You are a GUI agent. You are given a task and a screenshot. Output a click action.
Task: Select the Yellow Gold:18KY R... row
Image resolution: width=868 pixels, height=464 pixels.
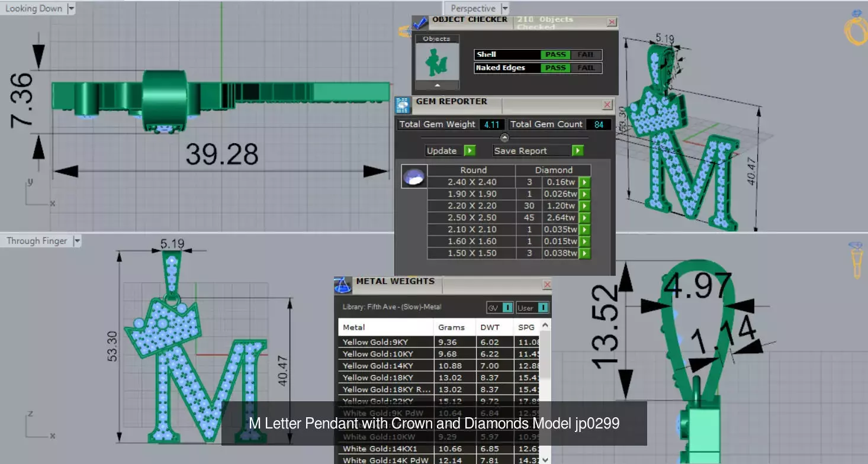click(x=439, y=389)
